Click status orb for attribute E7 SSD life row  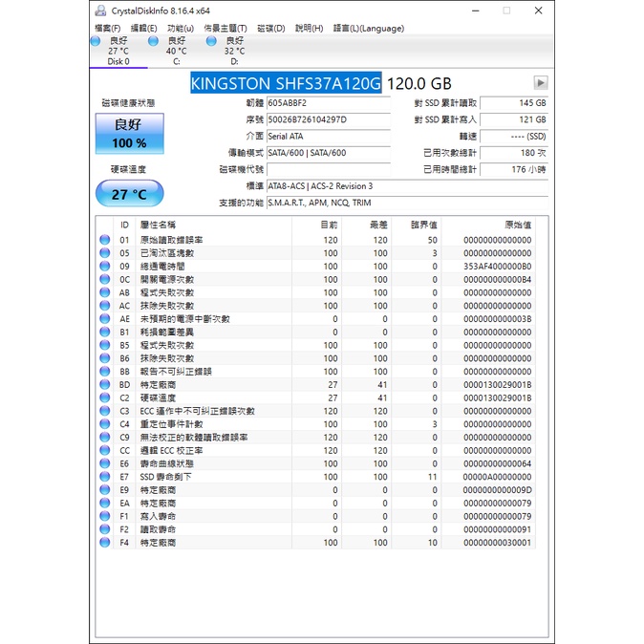(x=104, y=477)
